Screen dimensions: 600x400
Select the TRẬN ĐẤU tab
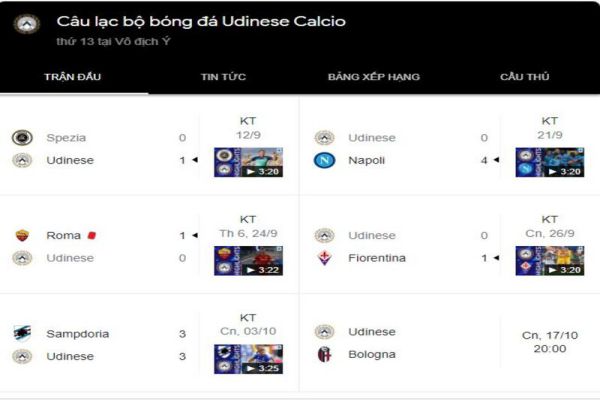(x=73, y=77)
